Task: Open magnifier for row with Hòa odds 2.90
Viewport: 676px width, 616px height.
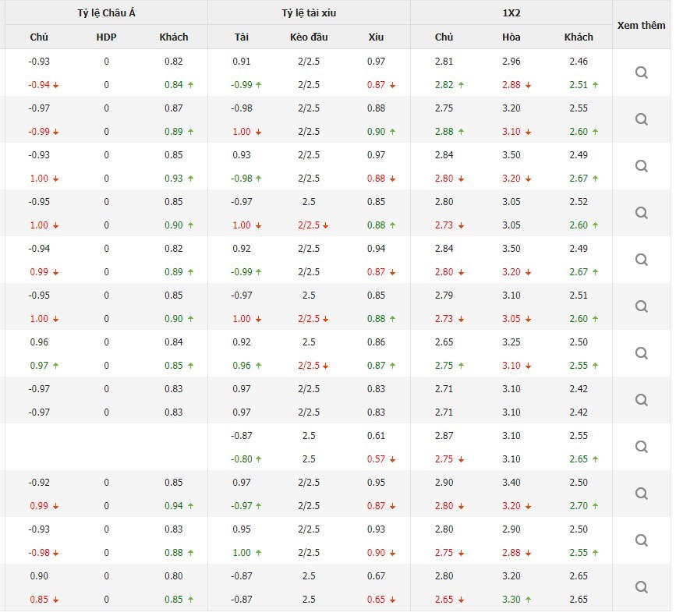Action: tap(641, 540)
